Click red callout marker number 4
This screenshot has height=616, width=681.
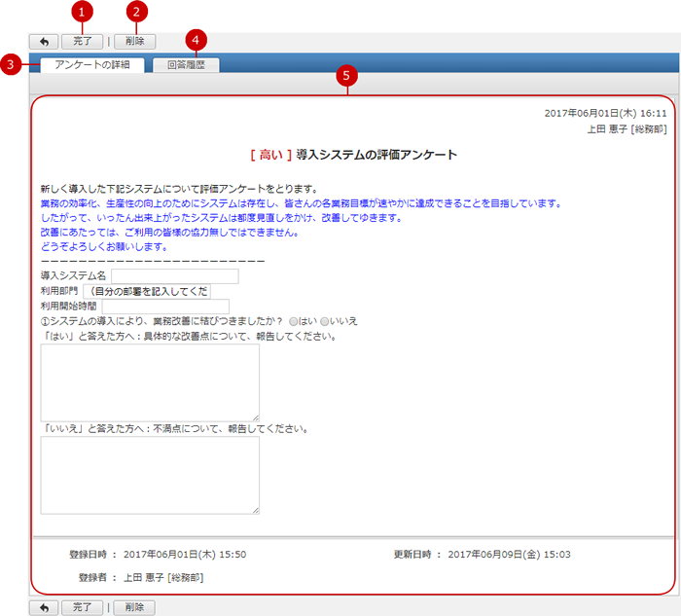(197, 39)
